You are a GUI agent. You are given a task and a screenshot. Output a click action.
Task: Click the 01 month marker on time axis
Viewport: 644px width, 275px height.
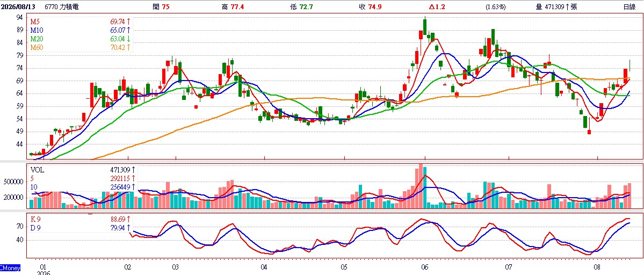click(43, 267)
